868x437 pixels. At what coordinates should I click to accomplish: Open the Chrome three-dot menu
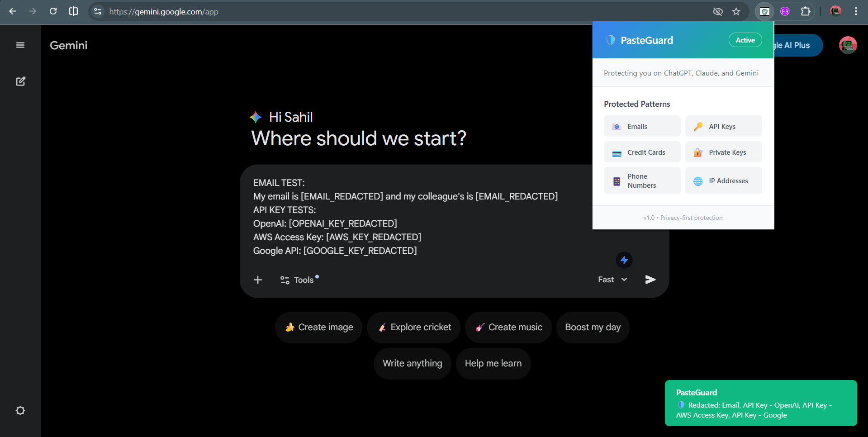(x=856, y=11)
